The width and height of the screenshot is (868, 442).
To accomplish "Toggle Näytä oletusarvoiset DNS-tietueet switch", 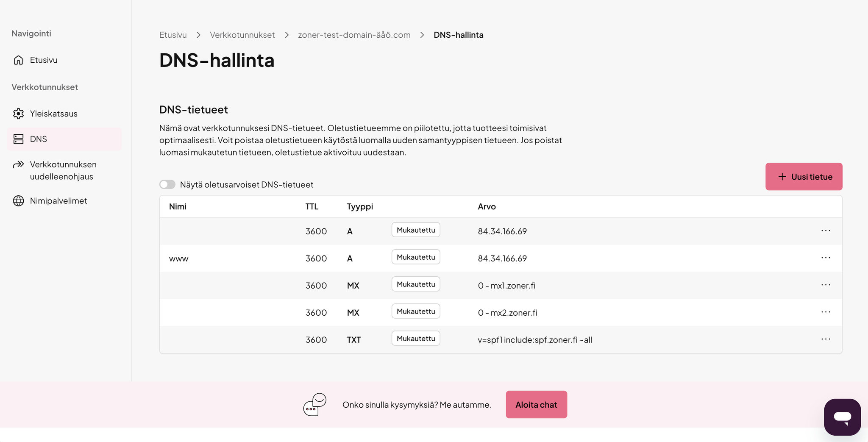I will [167, 184].
